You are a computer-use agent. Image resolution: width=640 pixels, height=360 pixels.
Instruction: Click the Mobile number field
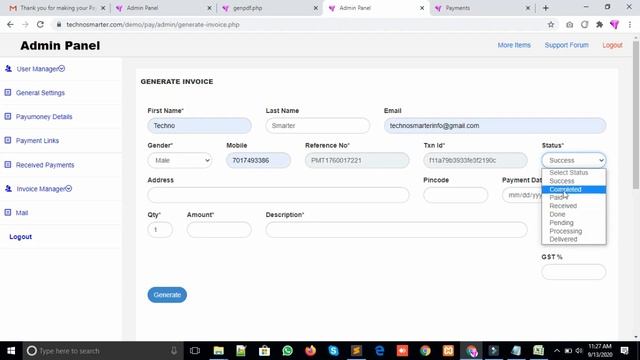click(258, 160)
